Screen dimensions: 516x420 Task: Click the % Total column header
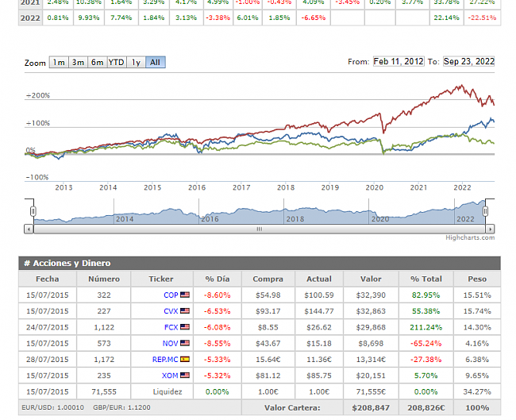click(426, 279)
